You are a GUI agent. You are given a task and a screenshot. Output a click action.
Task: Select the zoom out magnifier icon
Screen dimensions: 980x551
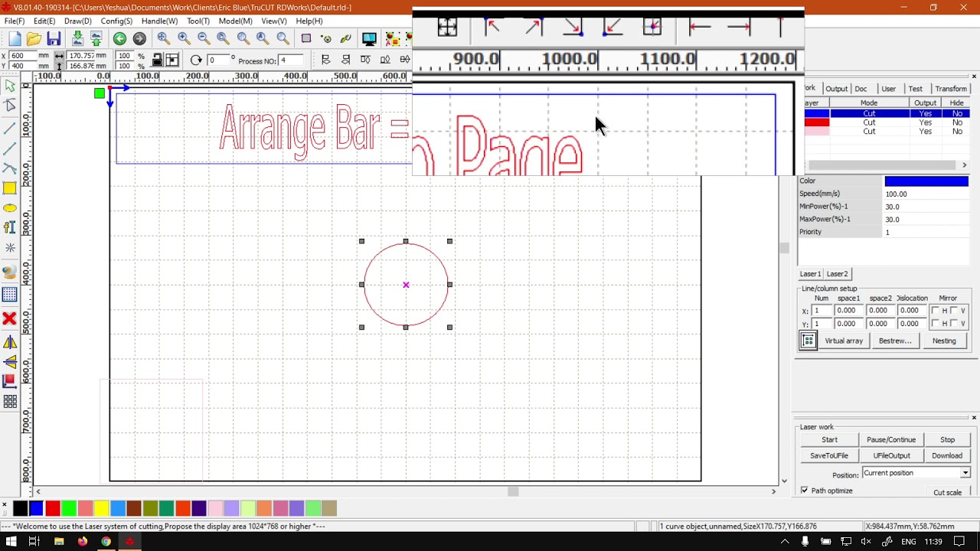[x=204, y=38]
